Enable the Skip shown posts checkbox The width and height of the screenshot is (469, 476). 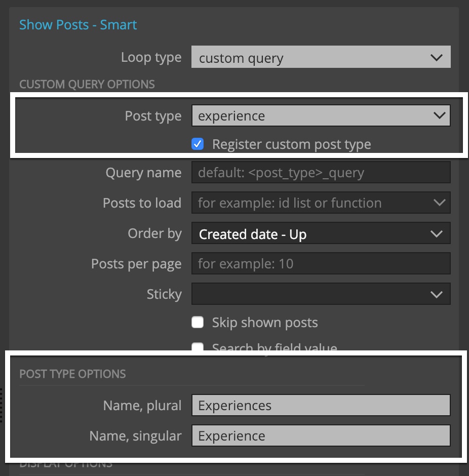[198, 323]
